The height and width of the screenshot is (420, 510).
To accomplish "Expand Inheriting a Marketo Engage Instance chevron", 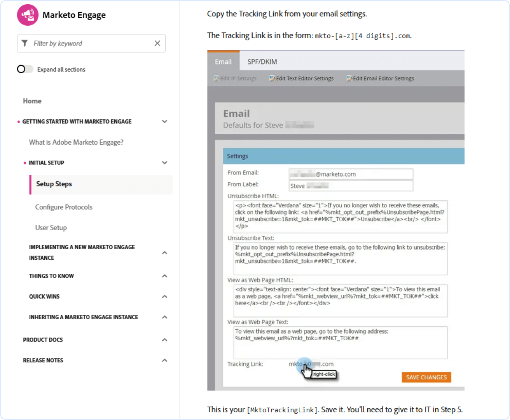I will [164, 317].
